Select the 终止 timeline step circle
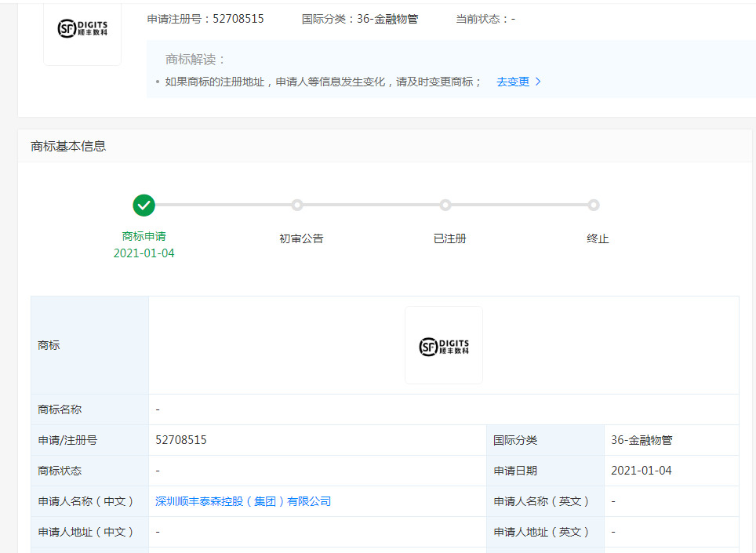The width and height of the screenshot is (756, 553). [x=594, y=206]
